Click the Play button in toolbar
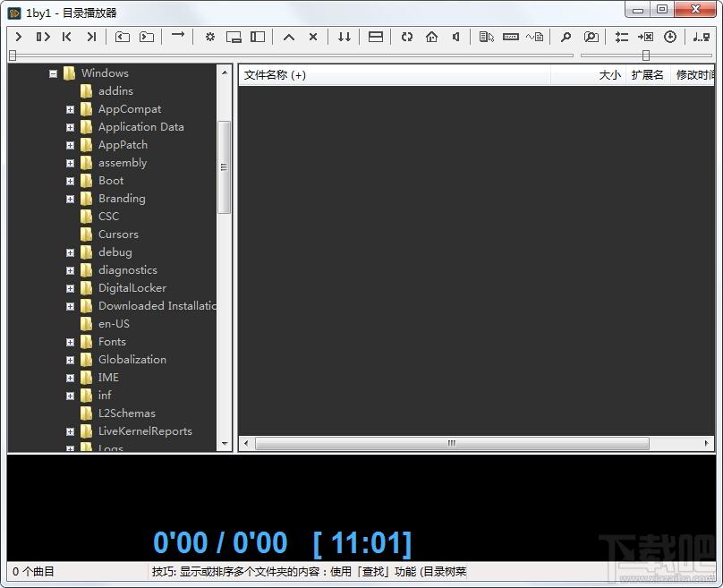The width and height of the screenshot is (723, 588). 19,37
